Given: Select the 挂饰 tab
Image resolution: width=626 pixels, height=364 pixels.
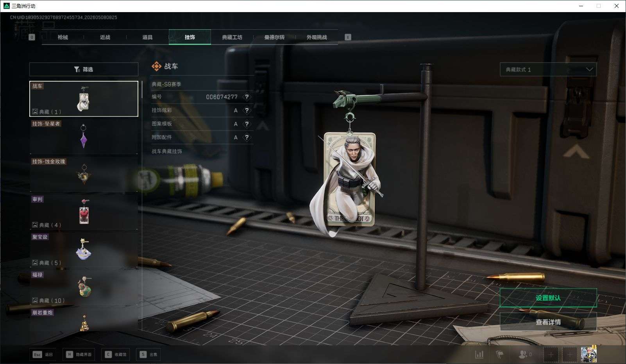Looking at the screenshot, I should [x=190, y=37].
